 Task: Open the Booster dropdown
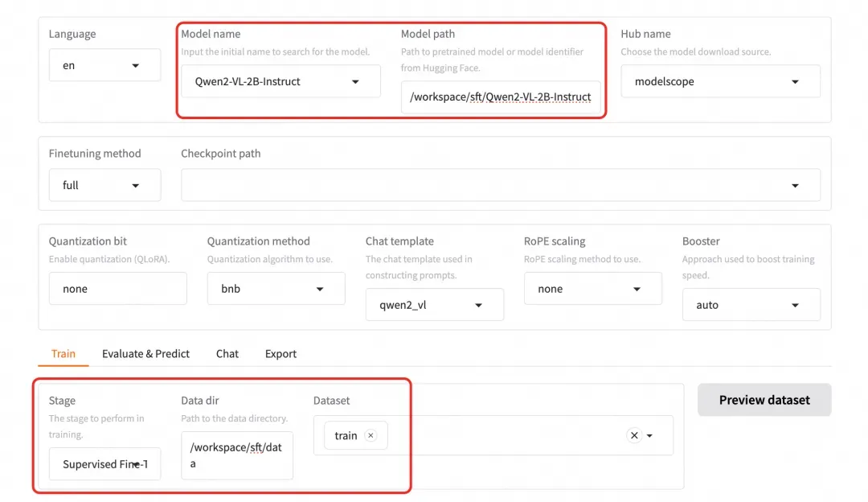coord(795,305)
